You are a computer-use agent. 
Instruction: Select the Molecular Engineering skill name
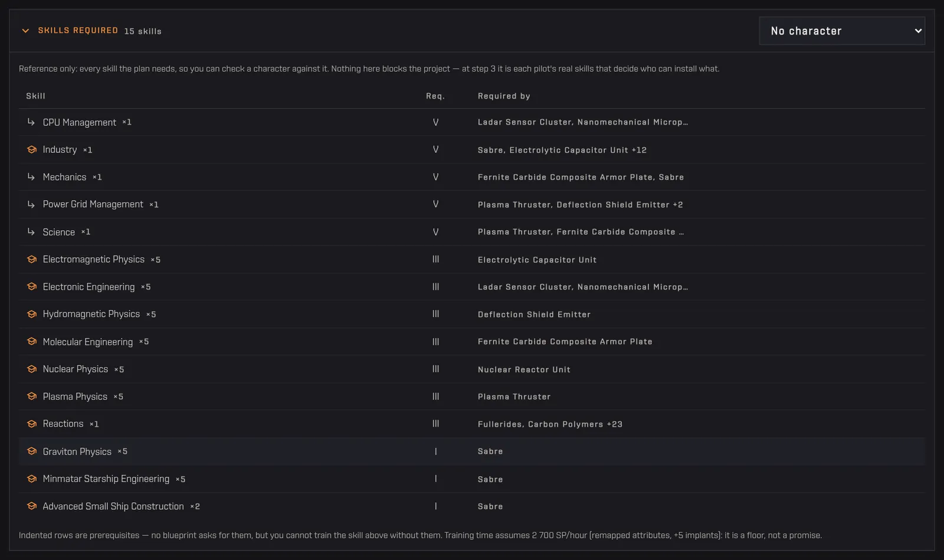[x=88, y=342]
